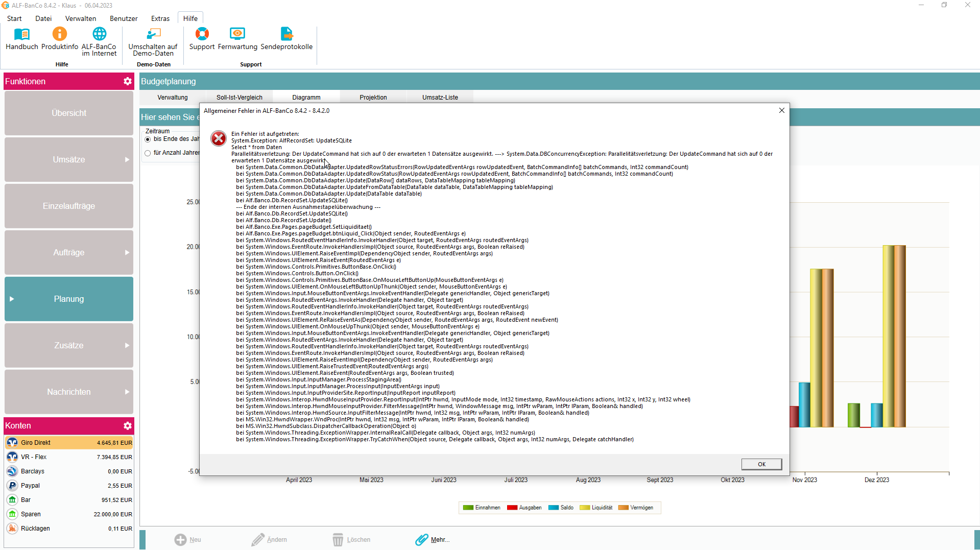Click the Saldo blue legend swatch

pyautogui.click(x=553, y=508)
